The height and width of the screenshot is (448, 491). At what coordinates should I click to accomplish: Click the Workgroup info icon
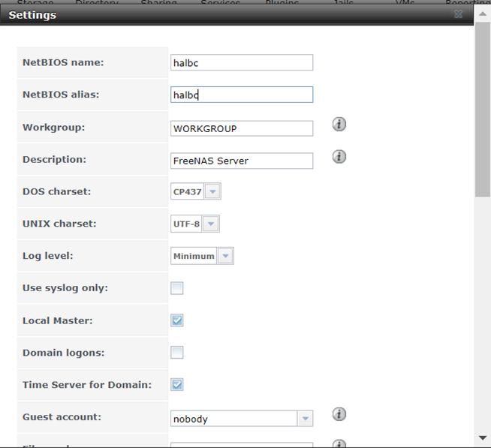tap(339, 125)
